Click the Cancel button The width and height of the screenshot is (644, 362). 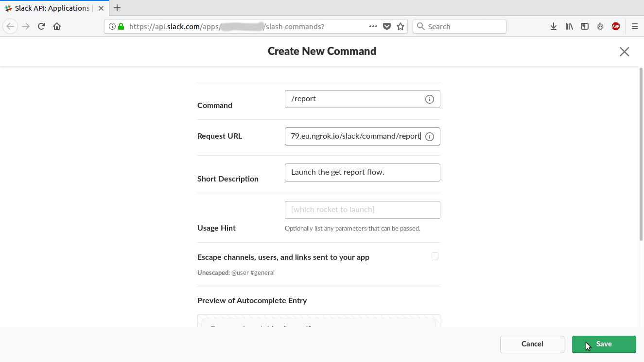[532, 344]
